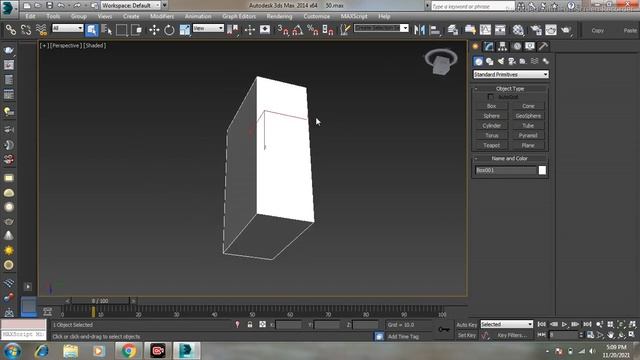The height and width of the screenshot is (360, 640).
Task: Click the Mirror tool icon
Action: (419, 30)
